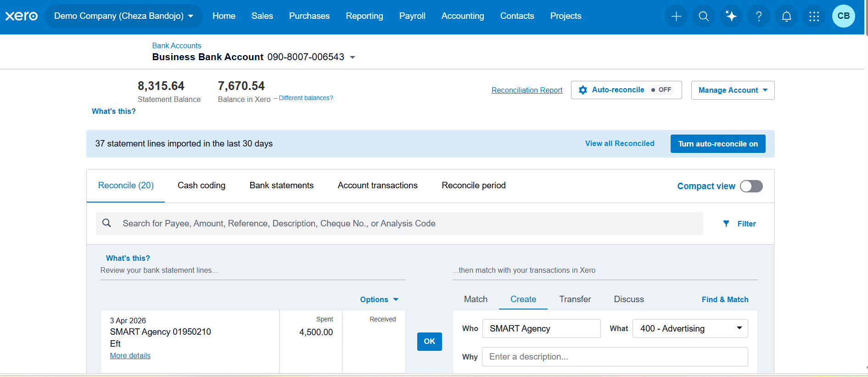868x377 pixels.
Task: Open the 400 - Advertising account dropdown
Action: coord(690,328)
